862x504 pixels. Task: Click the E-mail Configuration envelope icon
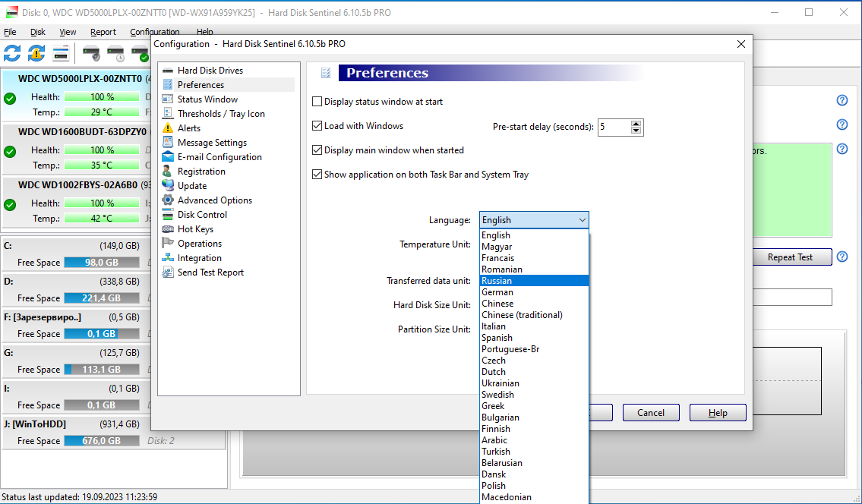click(168, 156)
